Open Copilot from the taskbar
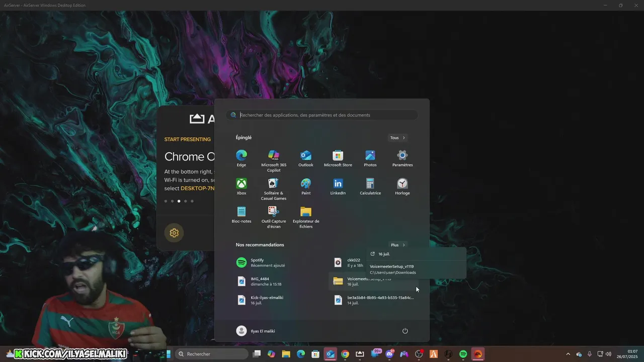Image resolution: width=644 pixels, height=362 pixels. (272, 354)
